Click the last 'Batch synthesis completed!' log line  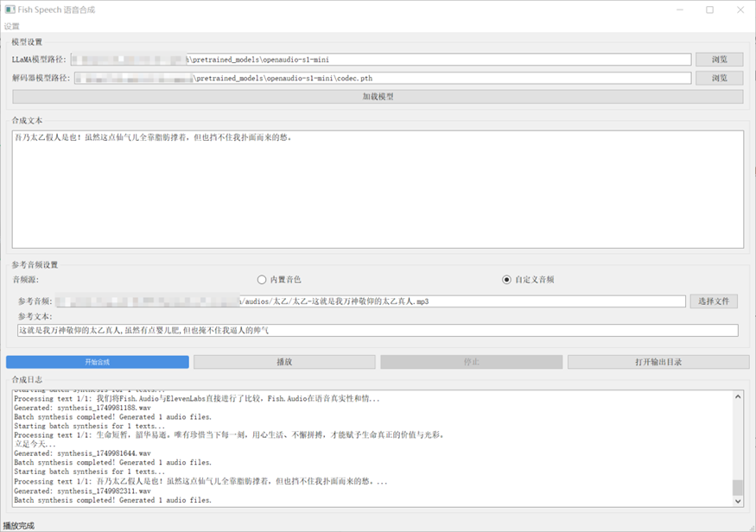(x=113, y=500)
